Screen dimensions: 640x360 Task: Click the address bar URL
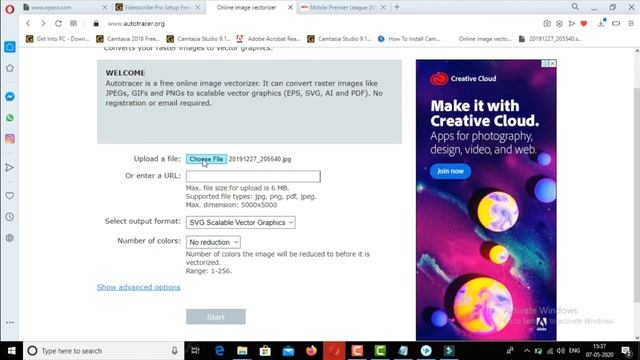(x=136, y=24)
